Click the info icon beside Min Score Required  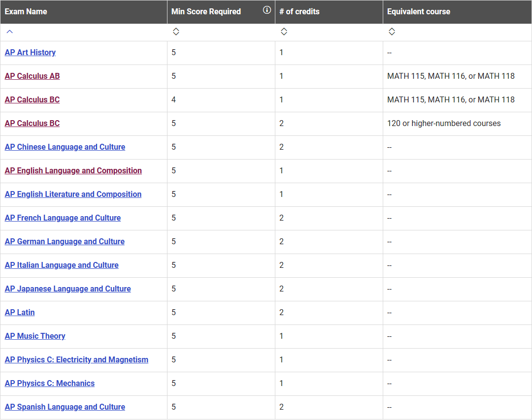tap(267, 10)
